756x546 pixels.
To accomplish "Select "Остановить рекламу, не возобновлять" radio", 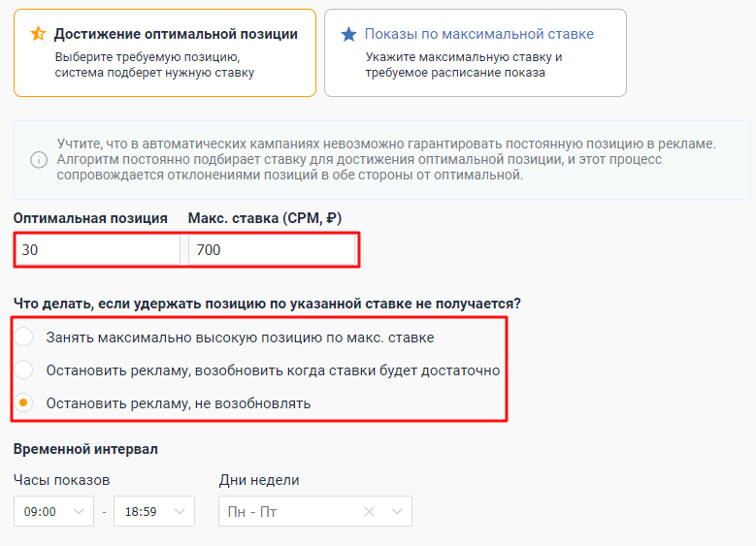I will (26, 402).
